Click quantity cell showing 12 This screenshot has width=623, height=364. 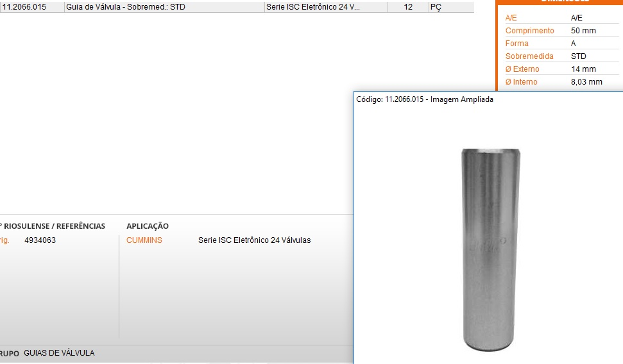408,8
